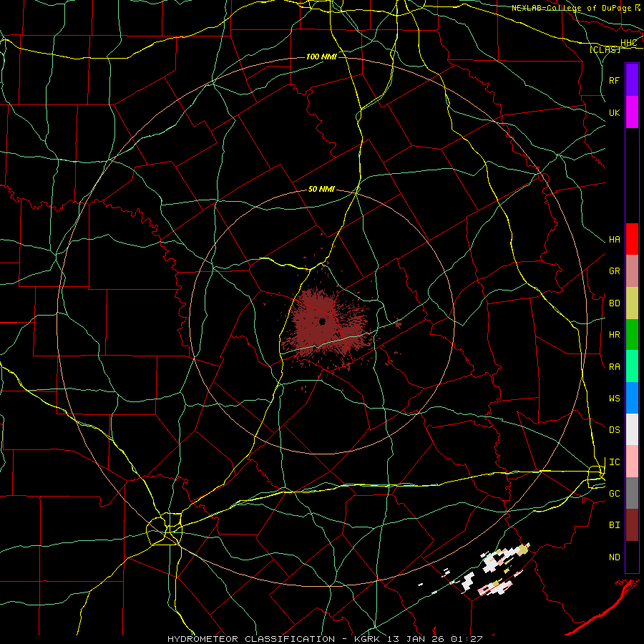Click the BD legend label
The height and width of the screenshot is (644, 644).
pyautogui.click(x=614, y=303)
